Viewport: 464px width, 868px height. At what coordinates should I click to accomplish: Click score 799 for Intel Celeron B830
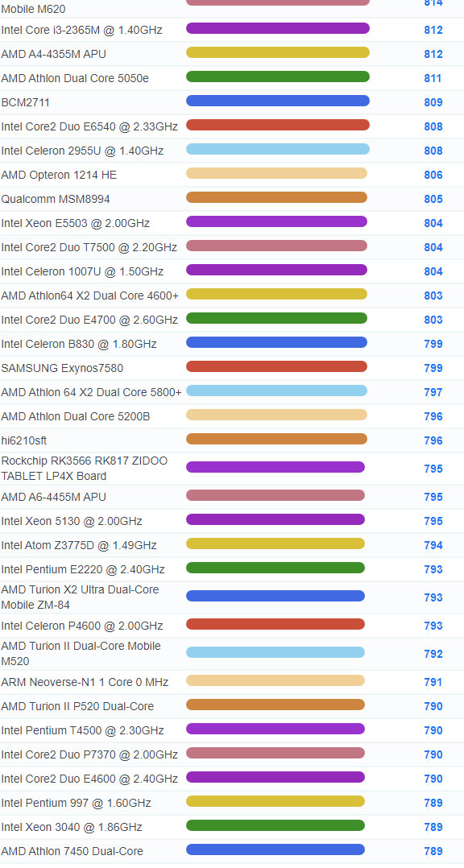(x=433, y=345)
